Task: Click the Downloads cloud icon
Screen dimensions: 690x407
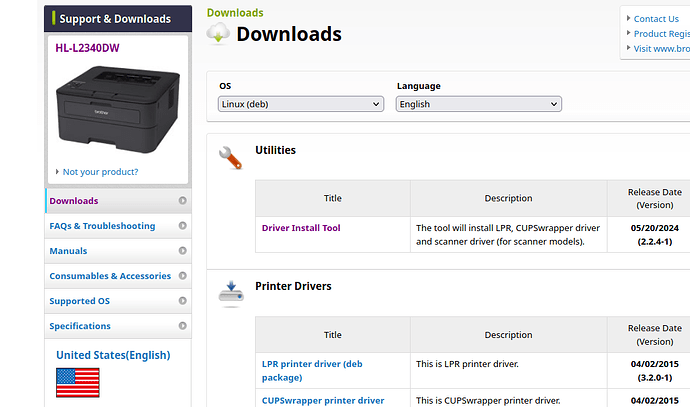Action: [x=218, y=34]
